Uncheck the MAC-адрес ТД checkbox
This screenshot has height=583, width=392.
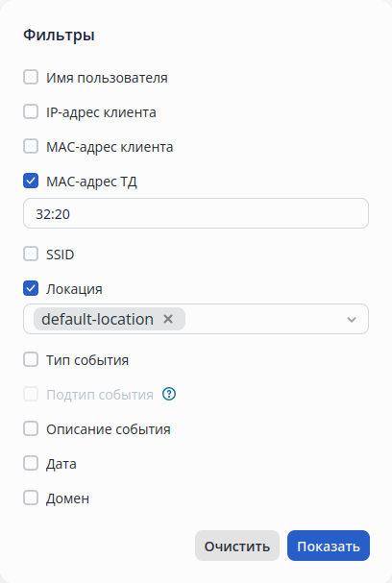click(31, 182)
